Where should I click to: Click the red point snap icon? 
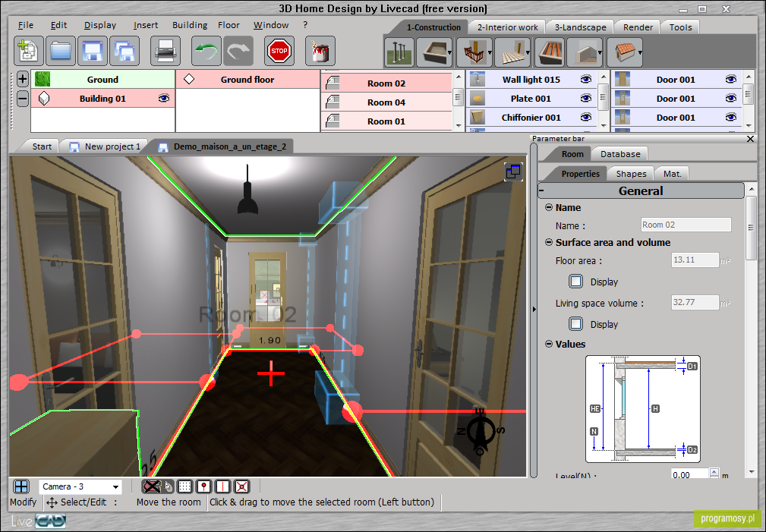[x=203, y=486]
